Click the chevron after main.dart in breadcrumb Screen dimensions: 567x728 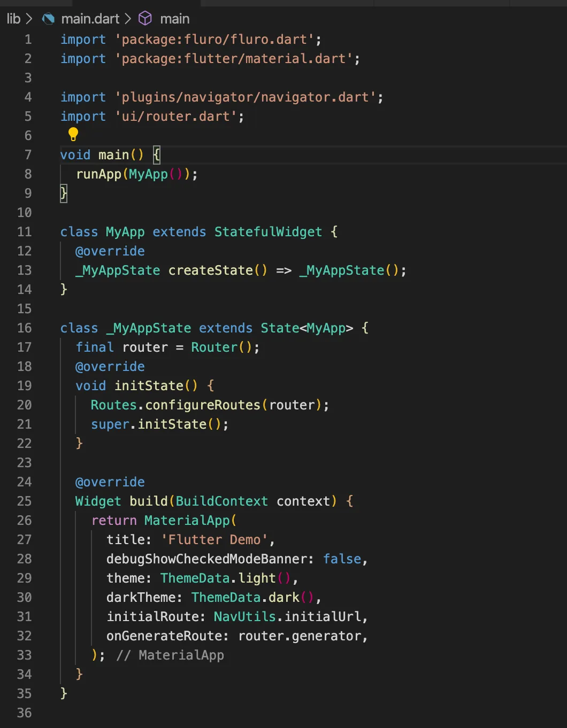(128, 19)
